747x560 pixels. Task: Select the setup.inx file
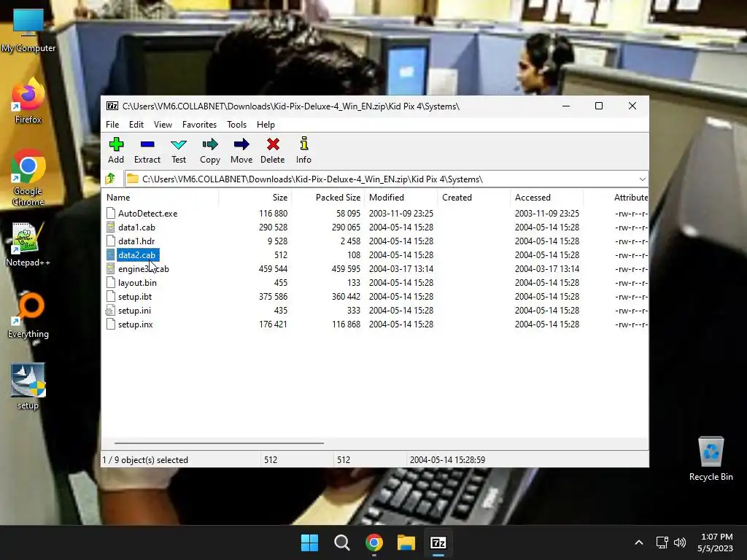pos(135,324)
